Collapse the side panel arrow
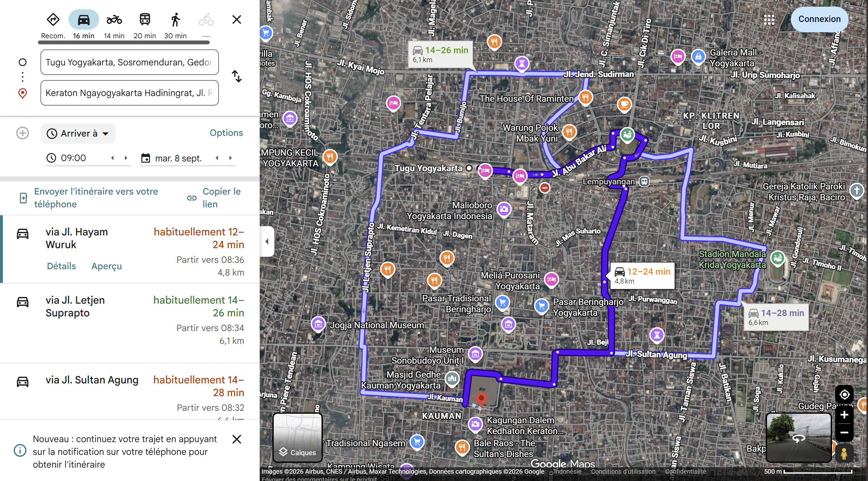 267,241
